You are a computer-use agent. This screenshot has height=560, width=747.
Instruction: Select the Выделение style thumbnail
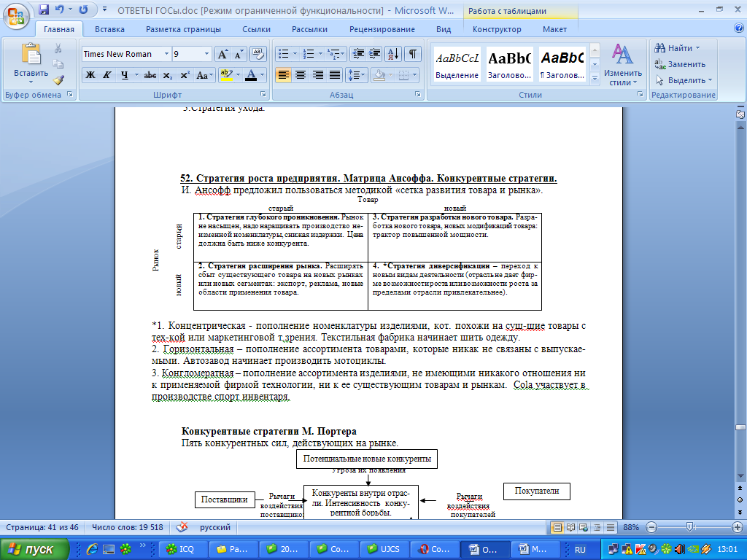[457, 64]
